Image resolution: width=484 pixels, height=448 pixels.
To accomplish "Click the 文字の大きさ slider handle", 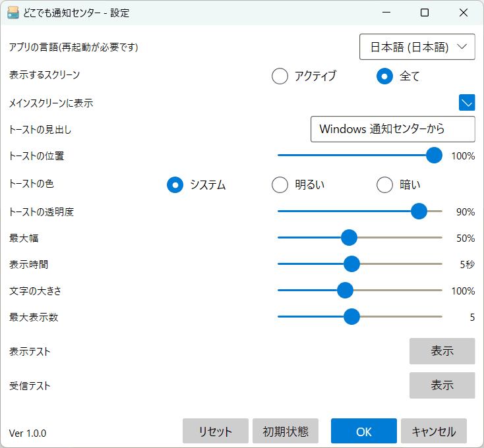I will [345, 290].
